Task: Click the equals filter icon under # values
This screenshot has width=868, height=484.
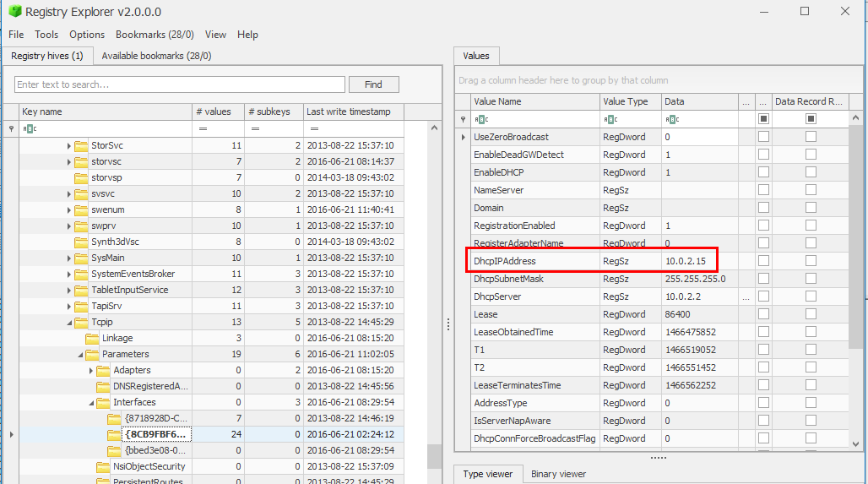Action: 203,129
